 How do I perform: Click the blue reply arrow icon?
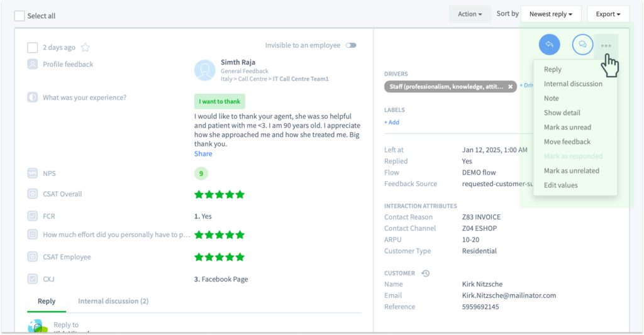click(549, 45)
